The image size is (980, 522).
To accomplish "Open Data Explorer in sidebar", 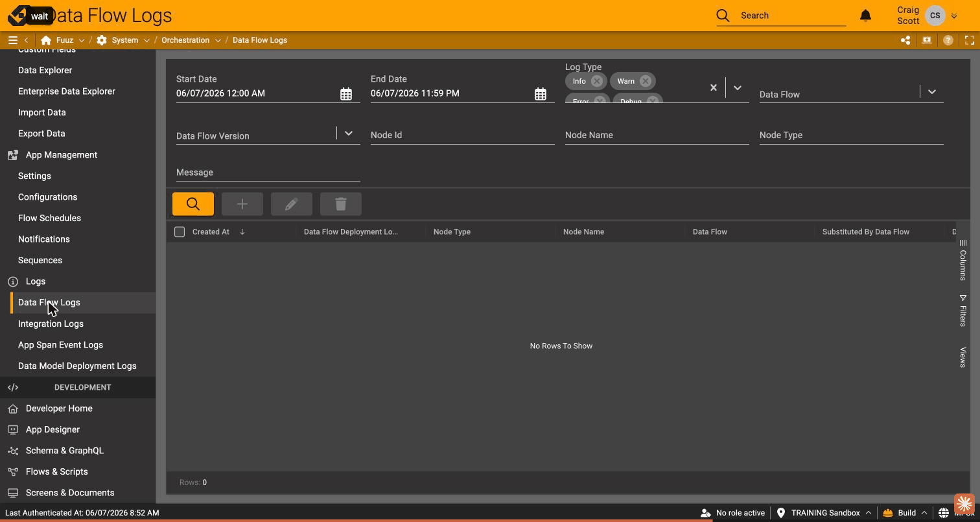I will tap(45, 70).
